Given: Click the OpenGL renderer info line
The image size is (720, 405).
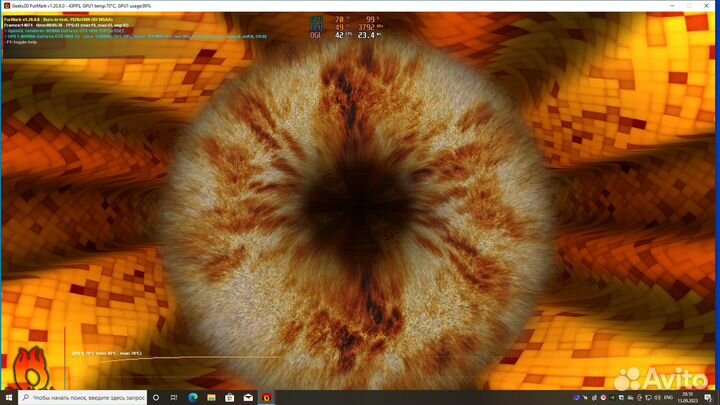Looking at the screenshot, I should point(64,31).
